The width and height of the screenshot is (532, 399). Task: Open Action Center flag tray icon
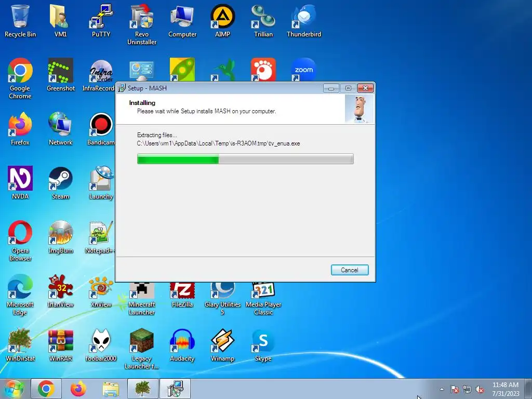[x=455, y=389]
